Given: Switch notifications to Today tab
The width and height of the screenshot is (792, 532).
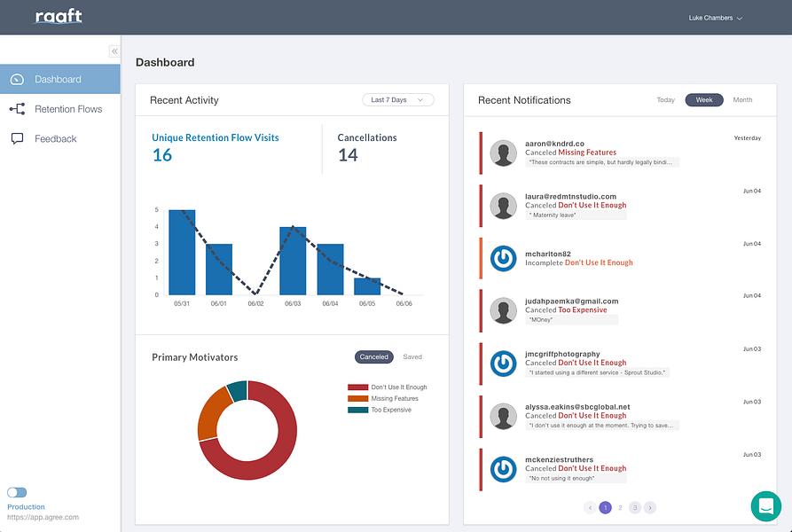Looking at the screenshot, I should 665,100.
